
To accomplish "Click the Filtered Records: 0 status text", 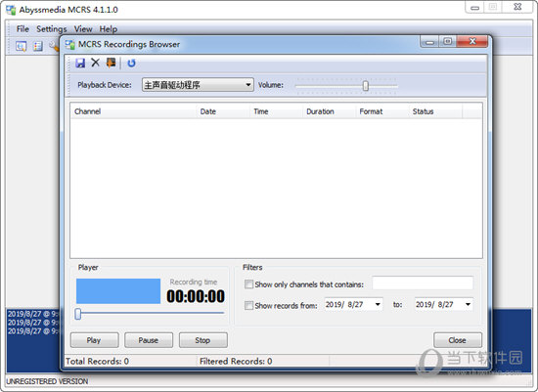I will pos(236,361).
